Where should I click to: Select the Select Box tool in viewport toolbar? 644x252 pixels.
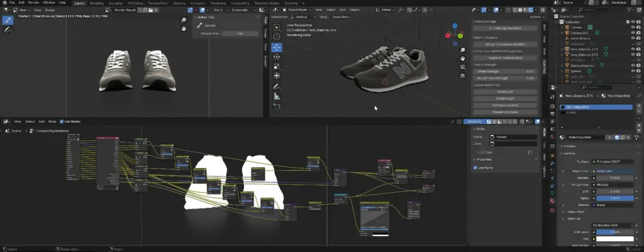pyautogui.click(x=277, y=27)
